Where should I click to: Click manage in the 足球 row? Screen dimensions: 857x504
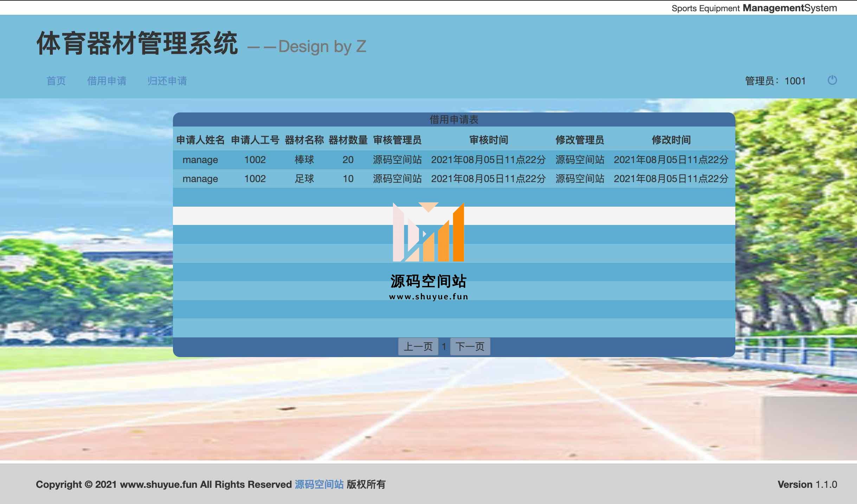pyautogui.click(x=200, y=179)
